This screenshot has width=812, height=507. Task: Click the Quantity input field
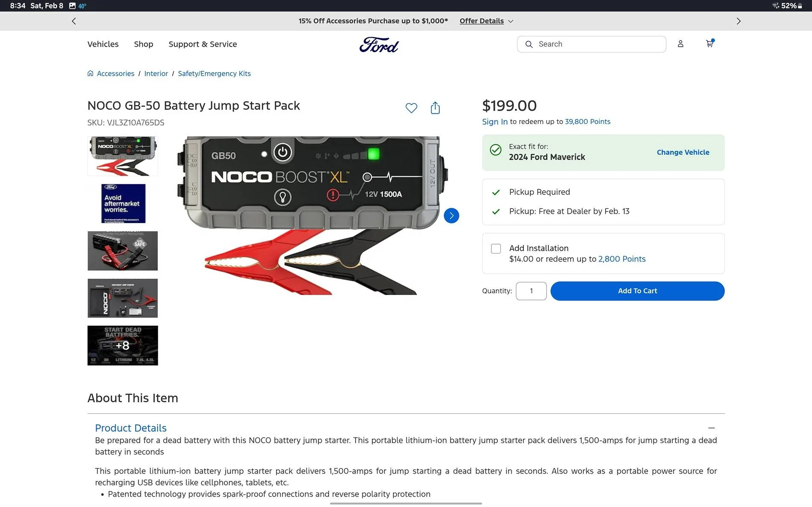531,291
